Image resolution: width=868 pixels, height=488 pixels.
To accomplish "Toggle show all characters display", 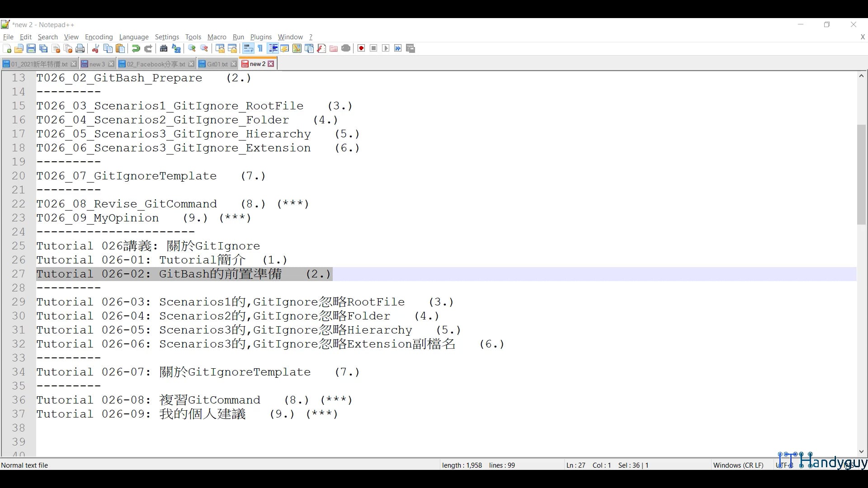I will [x=260, y=48].
